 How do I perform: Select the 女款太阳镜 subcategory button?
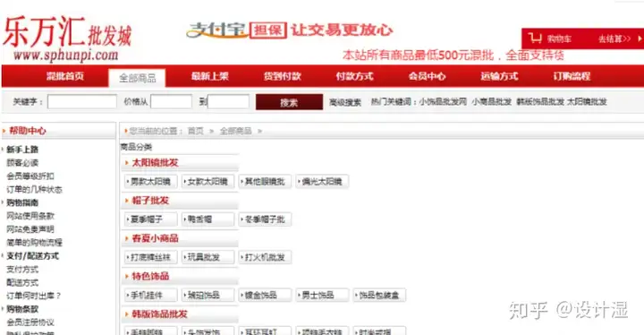pos(208,182)
